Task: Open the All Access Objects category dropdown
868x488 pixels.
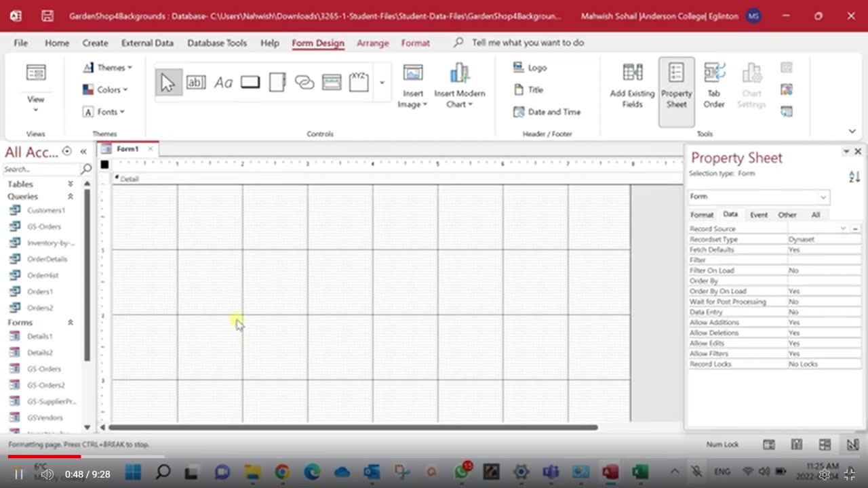Action: [66, 151]
